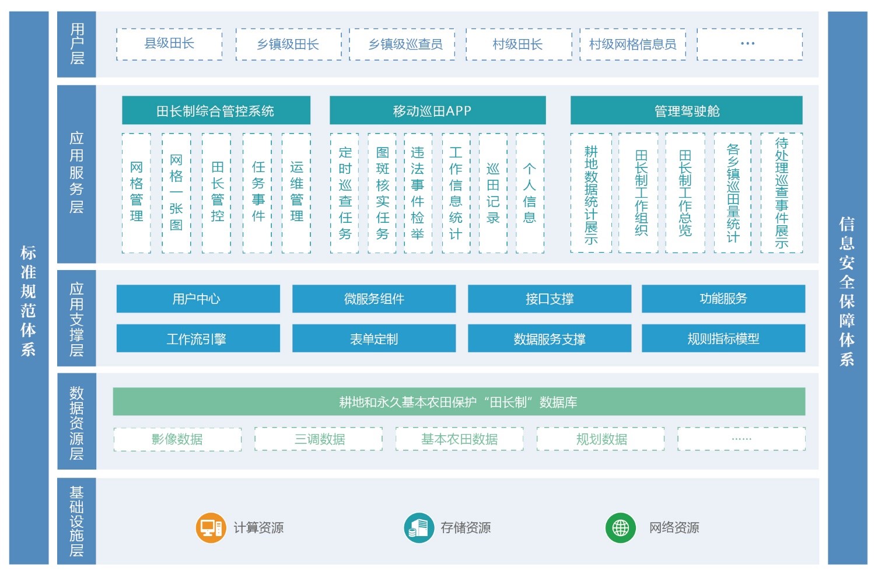Select the 耕地数据统计展示 module
This screenshot has height=588, width=878.
[x=591, y=193]
